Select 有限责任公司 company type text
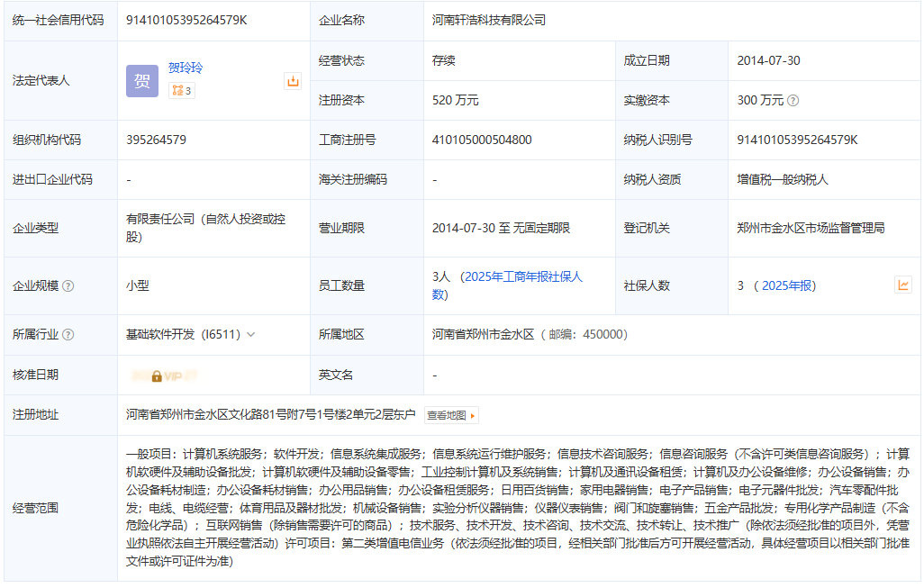 (x=205, y=228)
